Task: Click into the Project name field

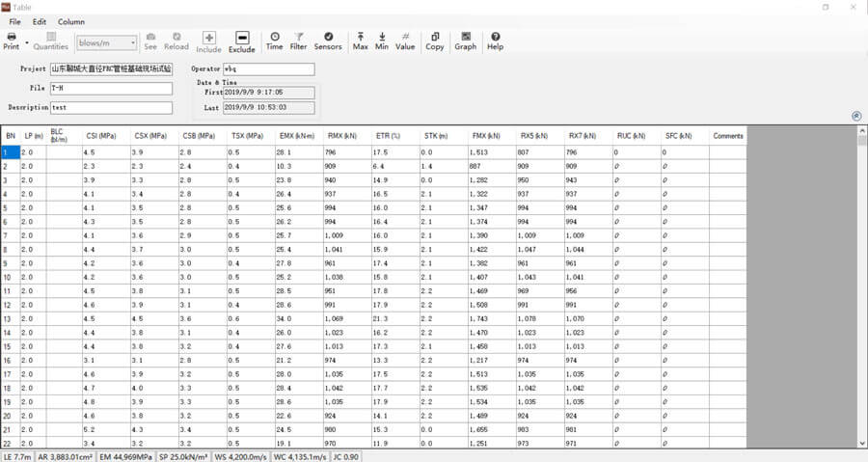Action: click(x=111, y=69)
